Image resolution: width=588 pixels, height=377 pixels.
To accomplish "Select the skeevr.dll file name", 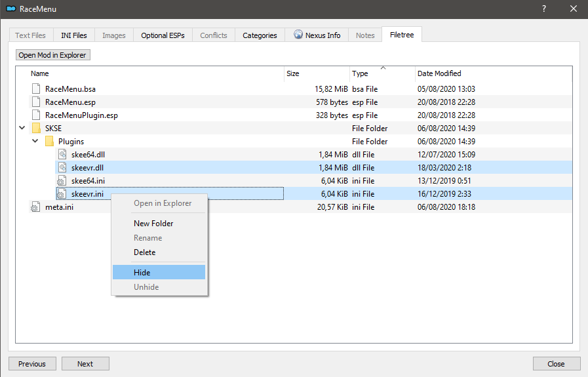I will 87,168.
